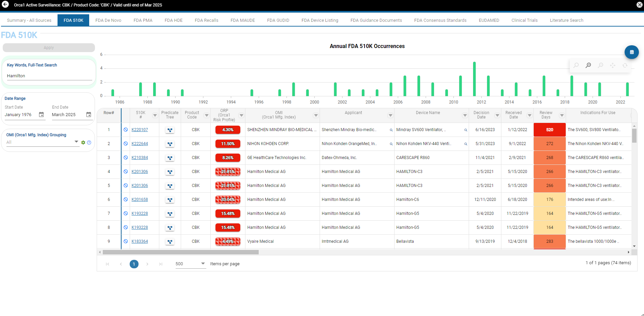Open End Date calendar picker
644x316 pixels.
coord(88,115)
